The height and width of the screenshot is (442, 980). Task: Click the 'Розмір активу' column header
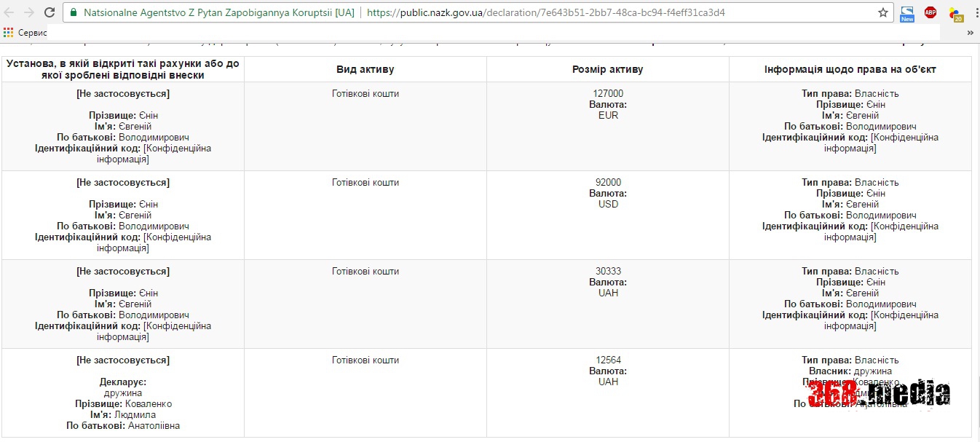point(607,69)
